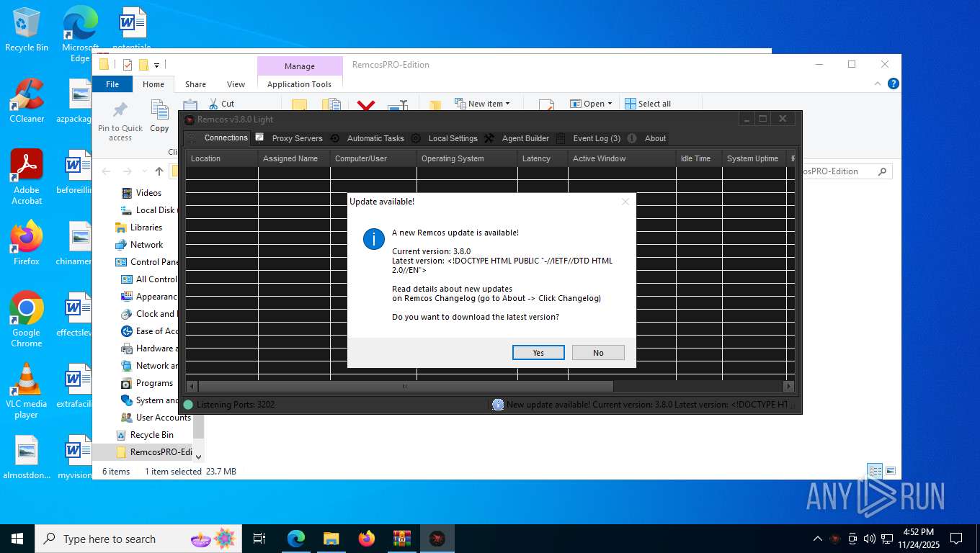The height and width of the screenshot is (553, 980).
Task: Click the Event Log clipboard icon
Action: [561, 138]
